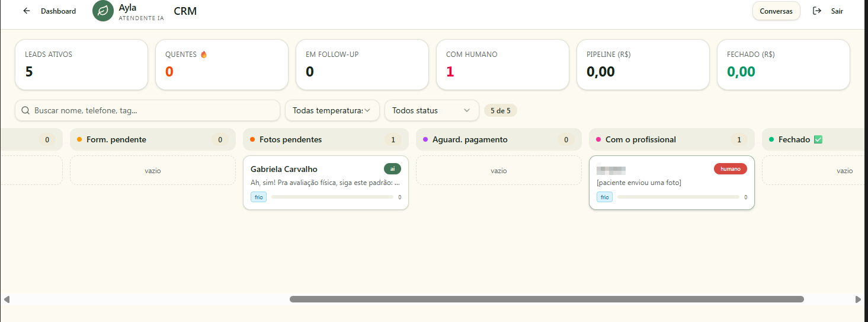This screenshot has height=322, width=868.
Task: Click the score bar on Gabriela's card
Action: (332, 197)
